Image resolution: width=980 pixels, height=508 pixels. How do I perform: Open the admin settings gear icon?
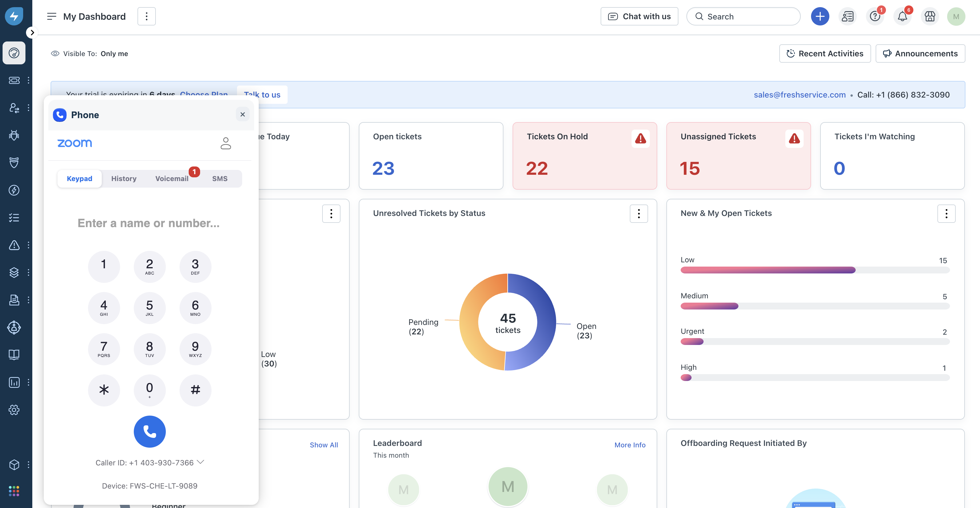(14, 410)
